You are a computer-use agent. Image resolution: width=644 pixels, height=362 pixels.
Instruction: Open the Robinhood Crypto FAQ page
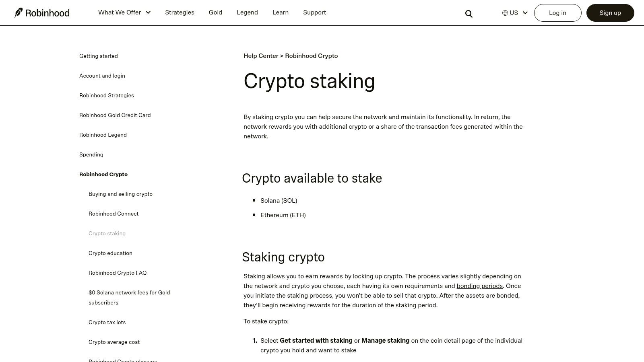pos(118,273)
